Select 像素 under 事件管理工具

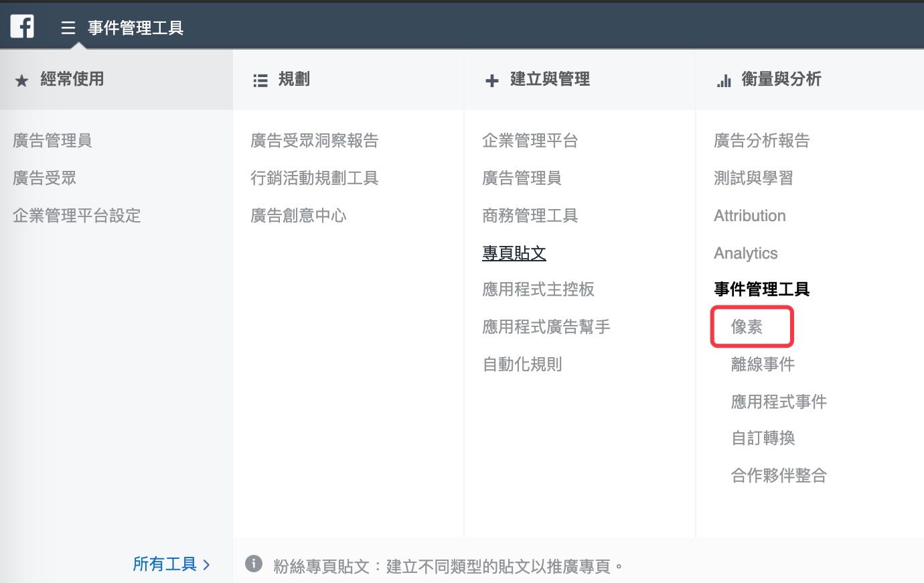coord(747,327)
